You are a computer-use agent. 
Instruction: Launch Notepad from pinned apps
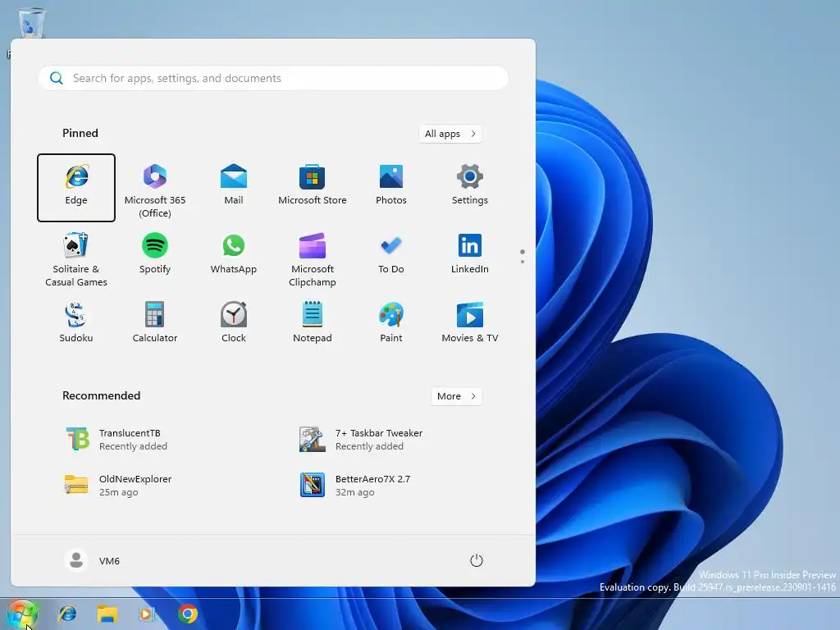pyautogui.click(x=313, y=323)
